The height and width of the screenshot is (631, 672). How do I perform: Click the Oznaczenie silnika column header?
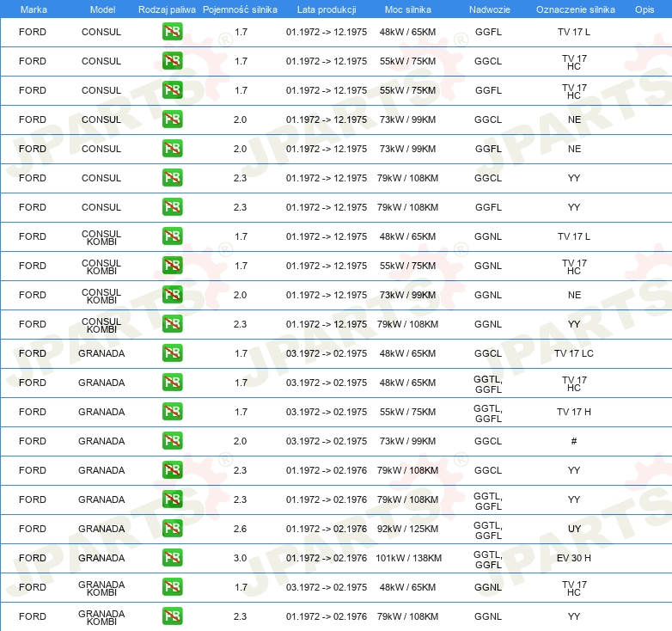[575, 9]
